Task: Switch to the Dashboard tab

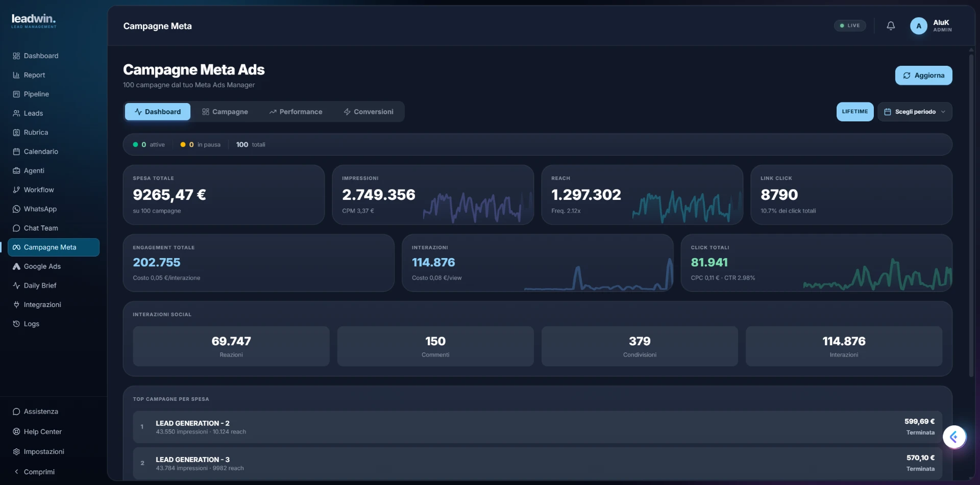Action: click(x=158, y=112)
